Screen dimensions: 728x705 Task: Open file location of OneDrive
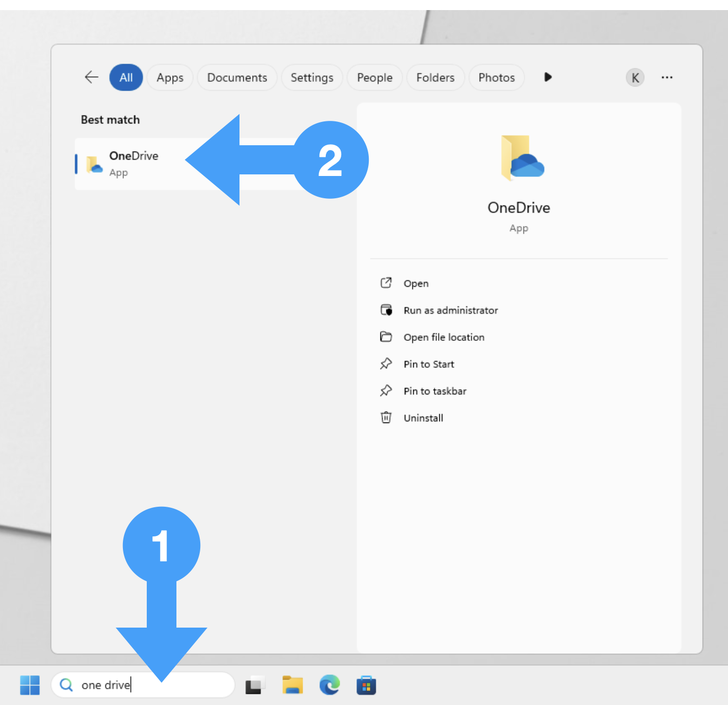[x=443, y=338]
